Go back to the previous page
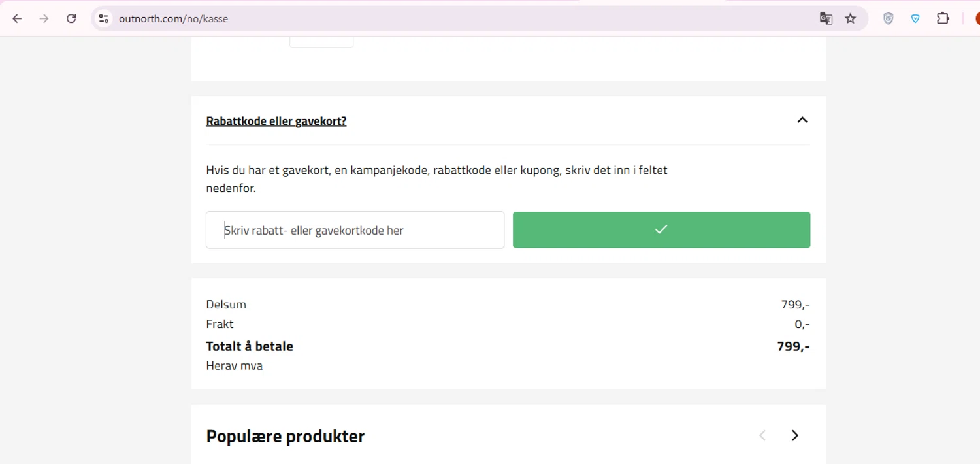The width and height of the screenshot is (980, 464). (17, 18)
